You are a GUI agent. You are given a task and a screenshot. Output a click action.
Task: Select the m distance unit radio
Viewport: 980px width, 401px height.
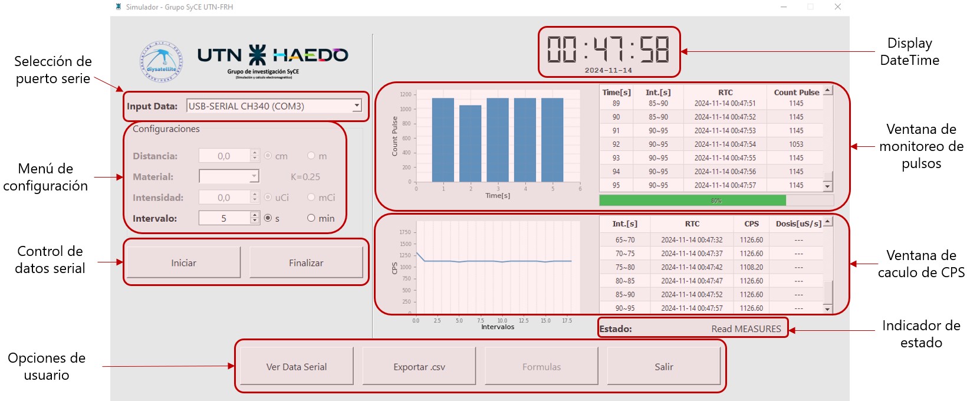tap(311, 156)
